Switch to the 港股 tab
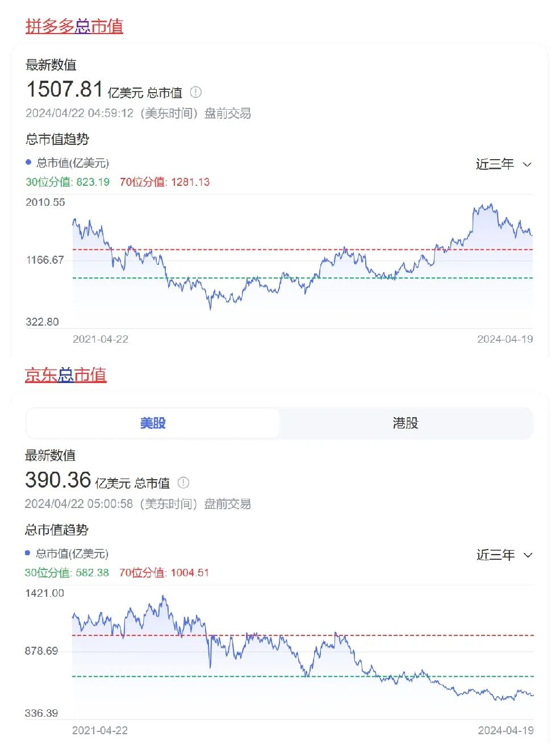This screenshot has width=560, height=753. pyautogui.click(x=405, y=423)
